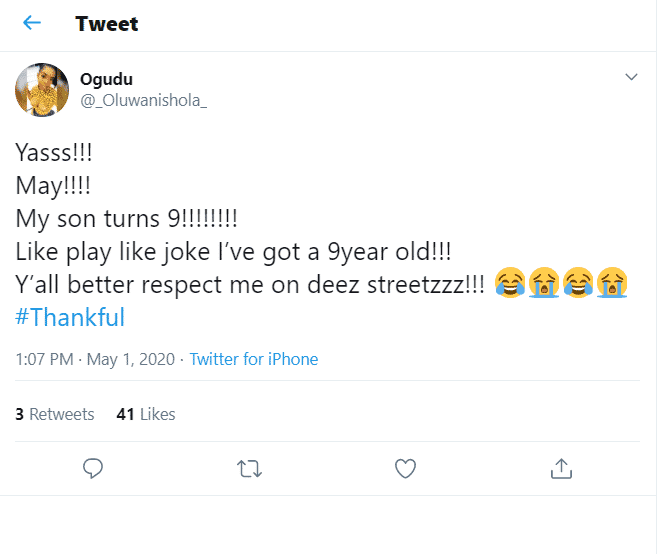This screenshot has height=554, width=657.
Task: Expand the tweet options chevron
Action: (631, 77)
